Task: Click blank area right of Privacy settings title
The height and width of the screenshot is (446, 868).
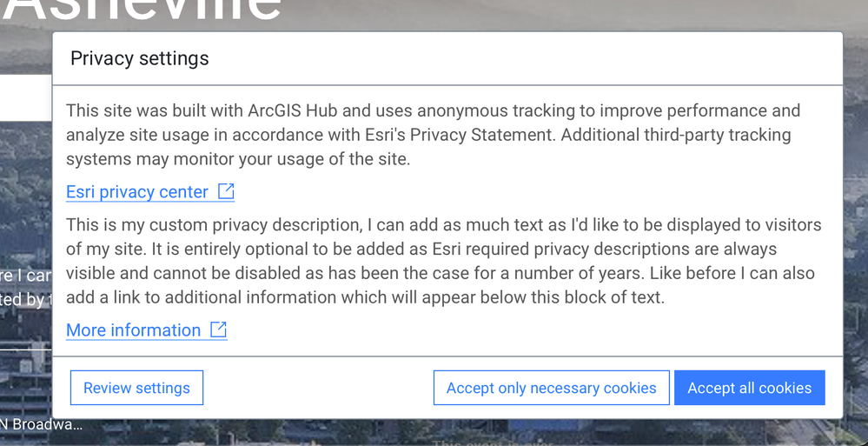Action: tap(521, 58)
